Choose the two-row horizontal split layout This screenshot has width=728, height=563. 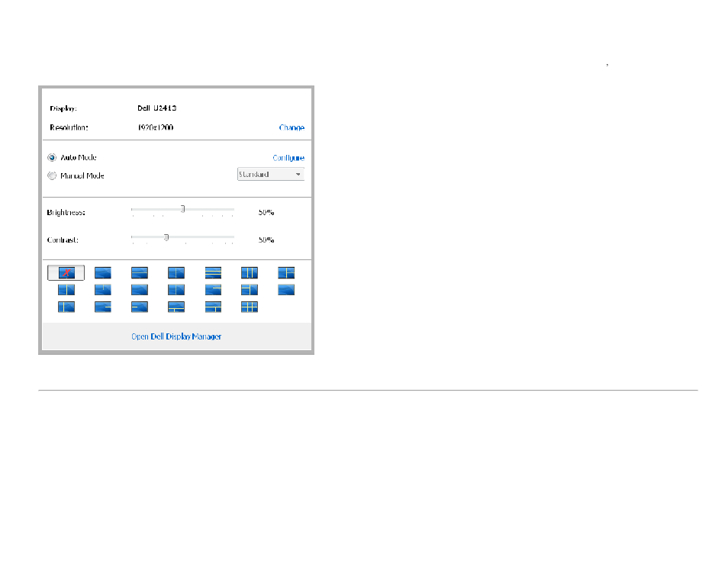(x=140, y=272)
